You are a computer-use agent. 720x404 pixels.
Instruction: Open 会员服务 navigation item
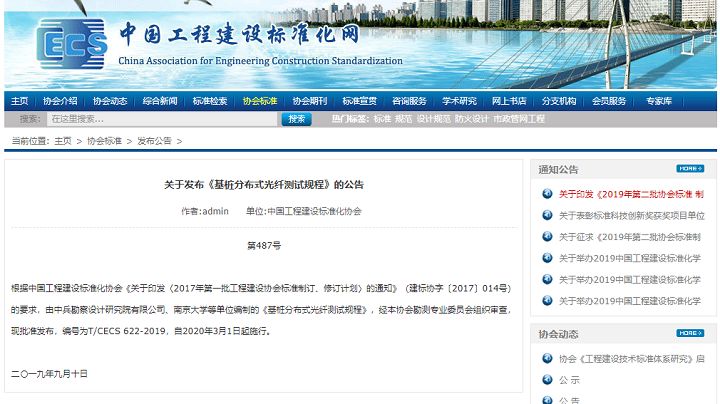pyautogui.click(x=609, y=101)
